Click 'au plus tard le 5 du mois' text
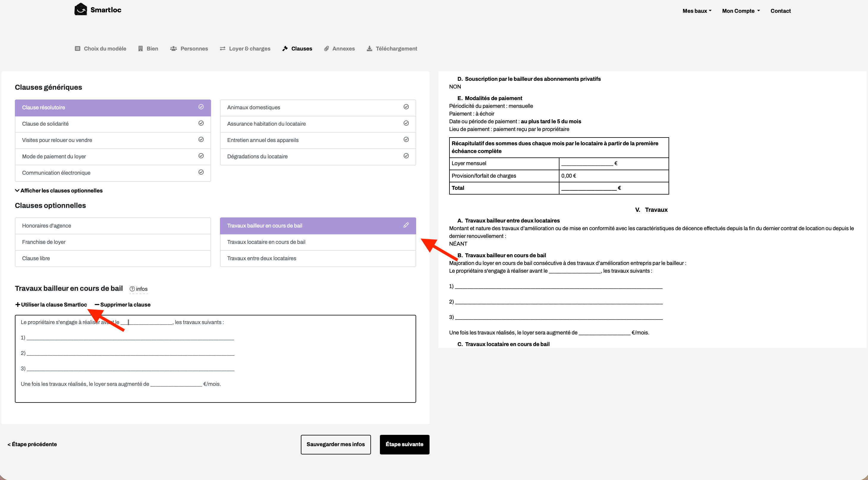 (x=551, y=121)
